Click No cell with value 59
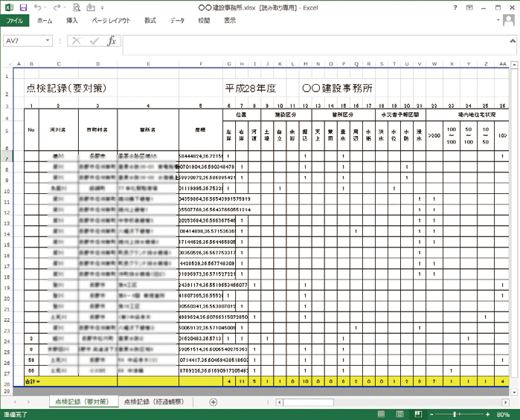Screen dimensions: 520x420 [31, 360]
